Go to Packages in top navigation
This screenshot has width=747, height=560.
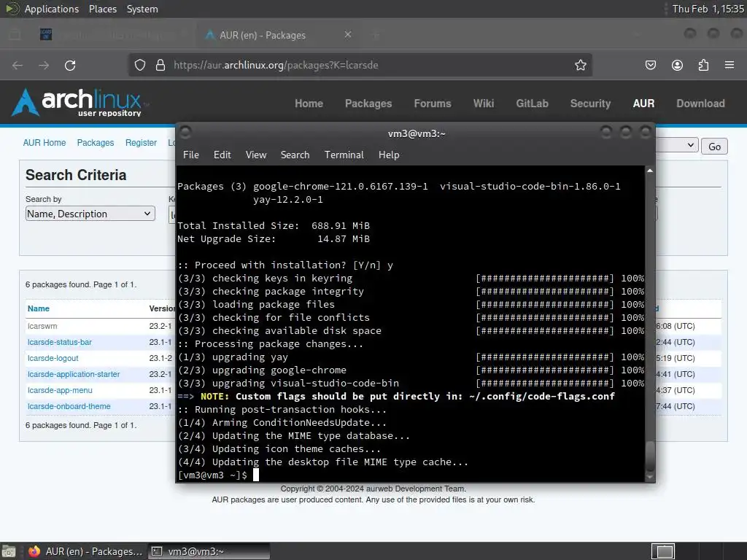click(x=368, y=104)
